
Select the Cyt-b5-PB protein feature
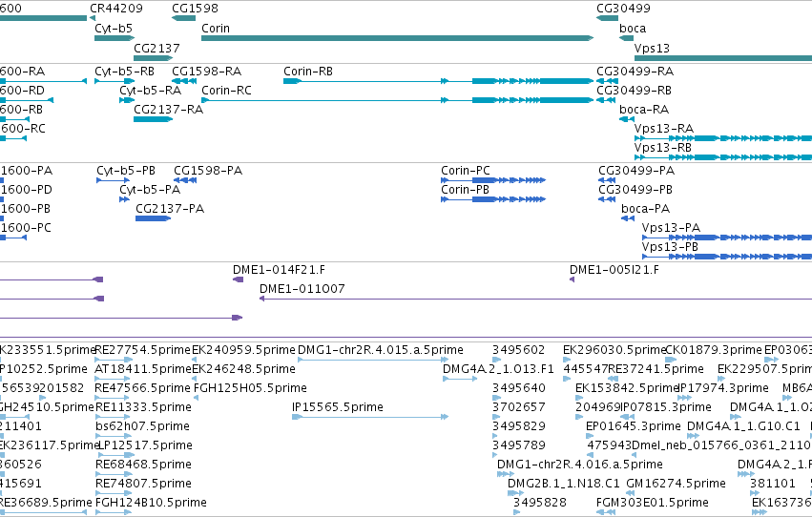coord(113,180)
